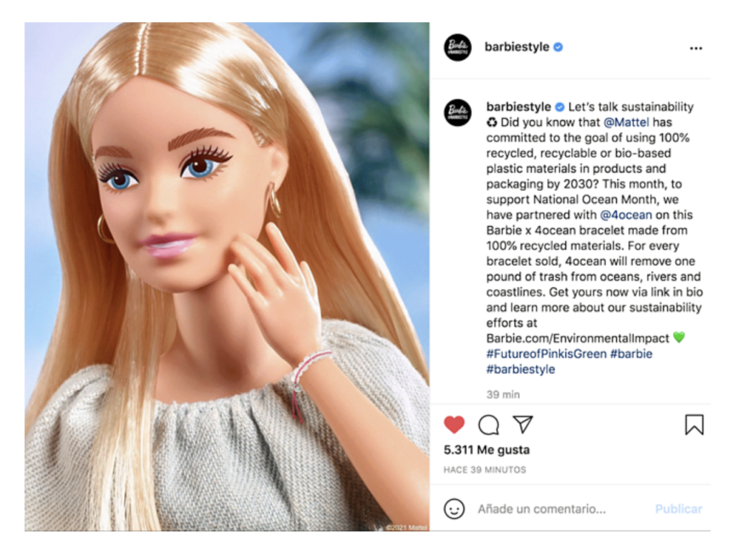Open the barbiestyle username in the header
The width and height of the screenshot is (733, 560).
[517, 46]
